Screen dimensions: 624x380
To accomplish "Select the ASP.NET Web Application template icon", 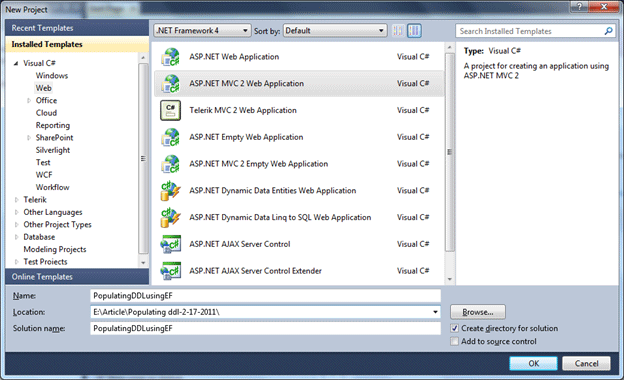I will pyautogui.click(x=170, y=57).
